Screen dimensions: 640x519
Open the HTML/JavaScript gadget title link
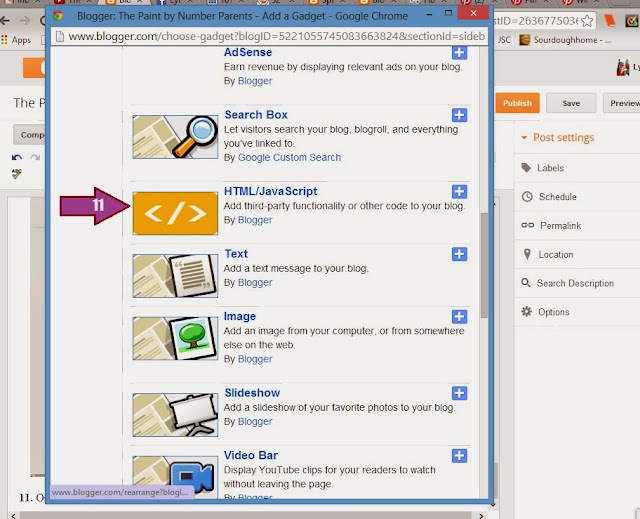pos(271,191)
